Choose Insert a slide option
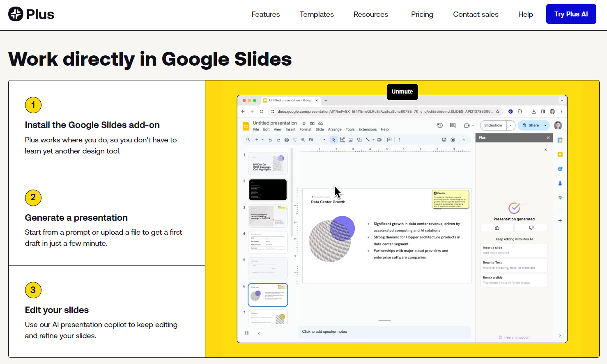This screenshot has height=364, width=607. [514, 250]
